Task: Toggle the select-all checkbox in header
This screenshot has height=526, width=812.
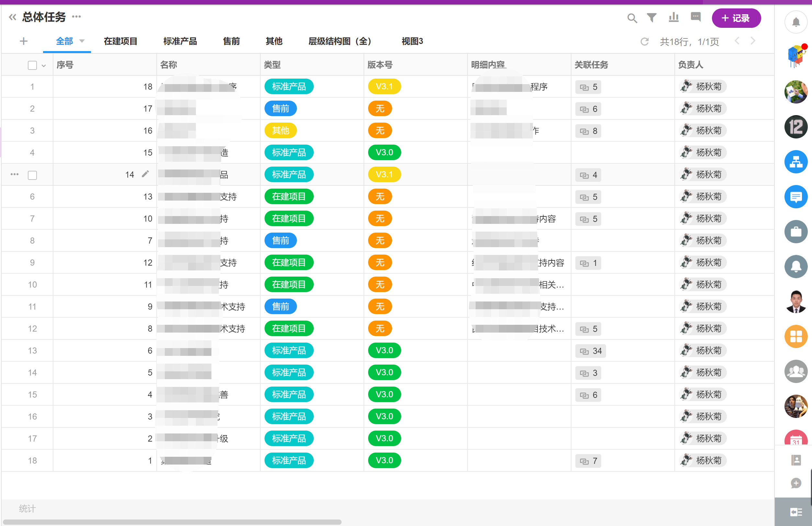Action: point(32,65)
